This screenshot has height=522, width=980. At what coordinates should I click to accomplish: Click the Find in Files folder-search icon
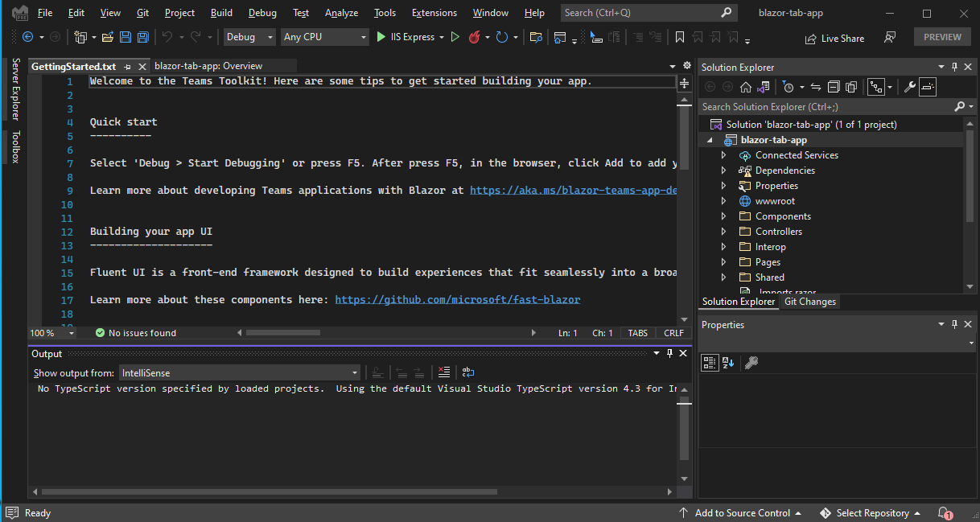pos(536,37)
